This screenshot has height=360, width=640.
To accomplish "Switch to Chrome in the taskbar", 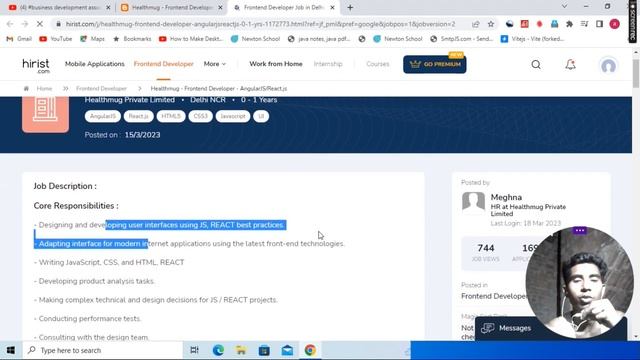I will (310, 350).
